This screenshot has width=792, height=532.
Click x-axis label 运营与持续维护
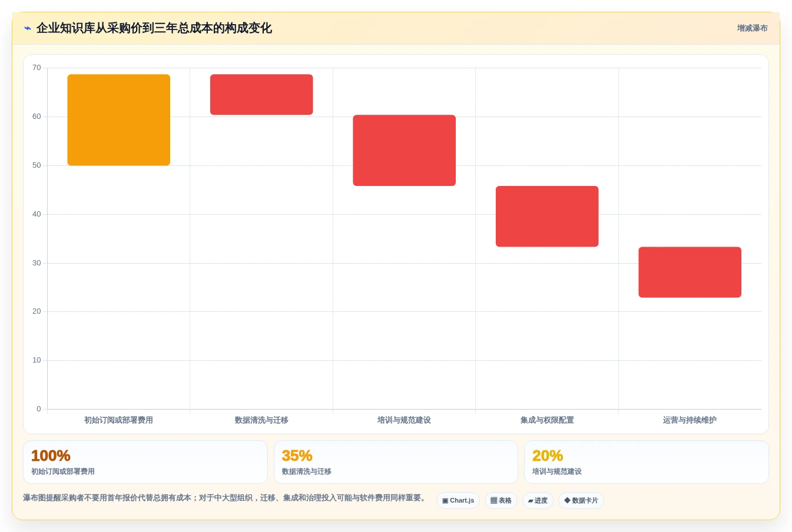click(x=690, y=420)
